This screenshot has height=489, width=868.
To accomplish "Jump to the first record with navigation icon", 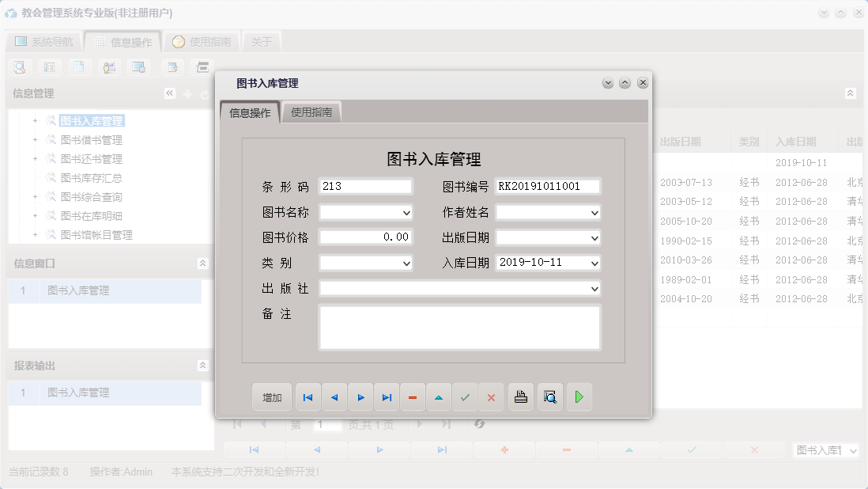I will click(x=308, y=396).
